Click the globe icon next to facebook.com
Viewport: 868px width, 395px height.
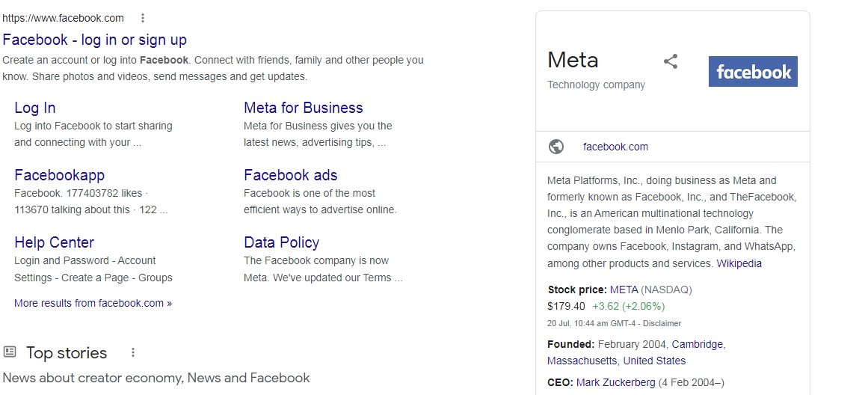pyautogui.click(x=556, y=147)
